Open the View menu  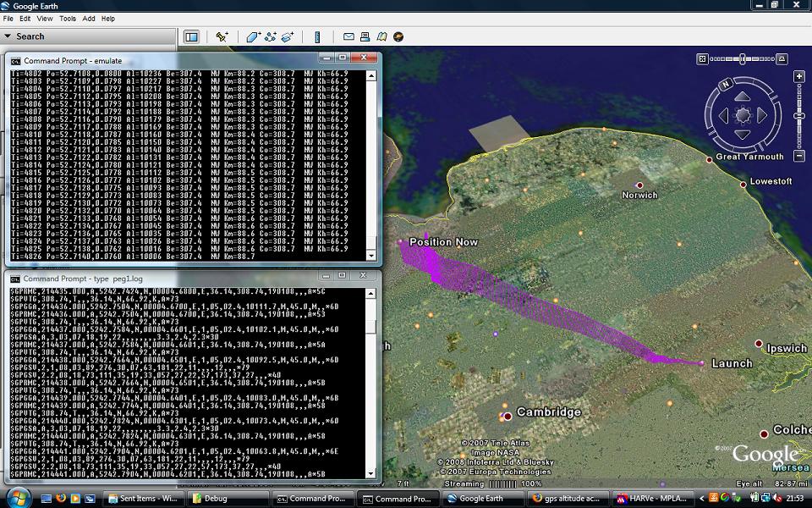pyautogui.click(x=45, y=19)
